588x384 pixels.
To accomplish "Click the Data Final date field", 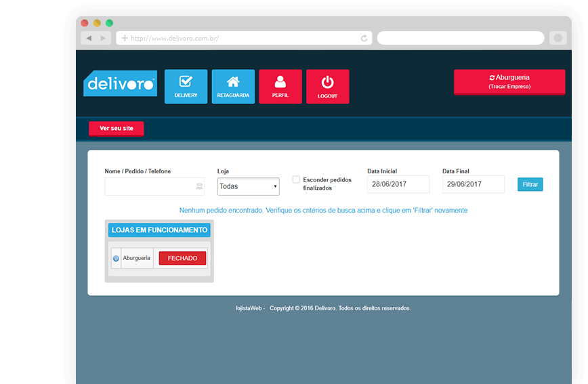I will point(474,184).
